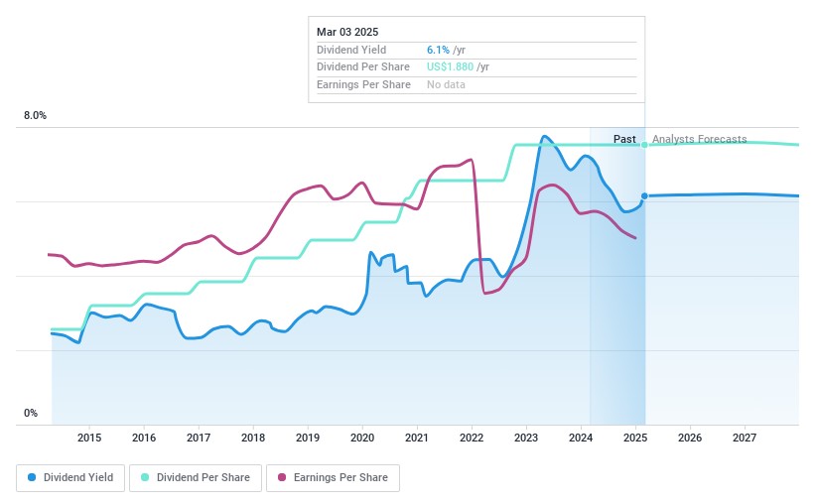Click the 2023 x-axis year label
The width and height of the screenshot is (815, 504).
click(526, 438)
